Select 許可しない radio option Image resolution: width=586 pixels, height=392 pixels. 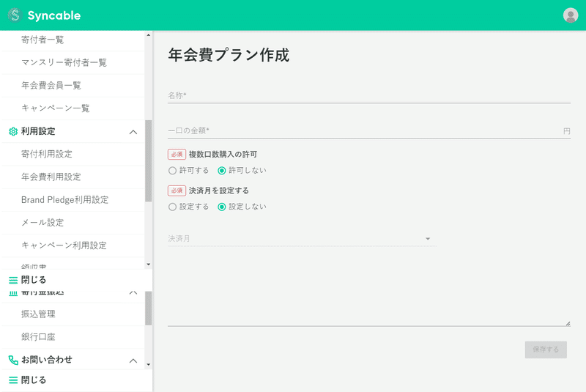[x=222, y=171]
